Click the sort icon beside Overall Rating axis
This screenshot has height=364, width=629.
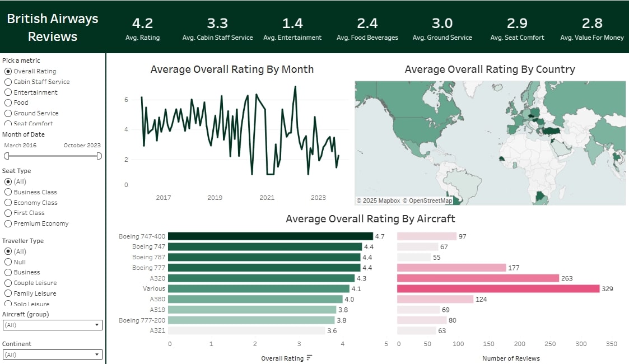[309, 358]
